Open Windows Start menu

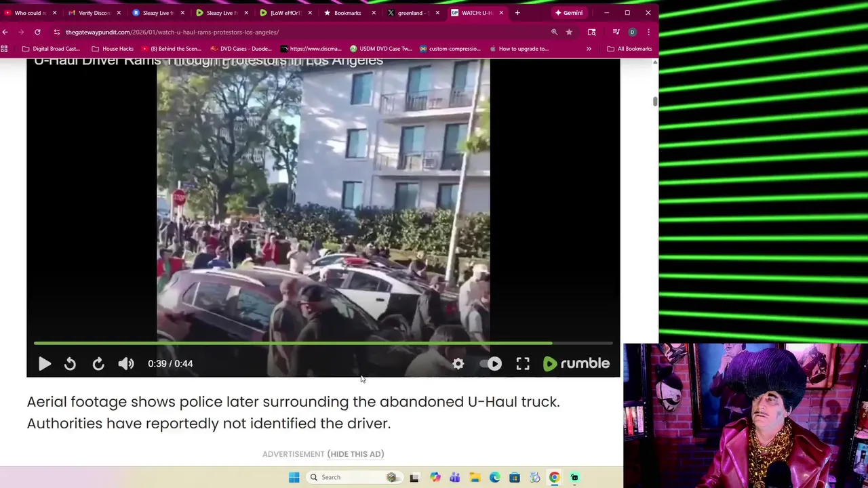tap(294, 477)
